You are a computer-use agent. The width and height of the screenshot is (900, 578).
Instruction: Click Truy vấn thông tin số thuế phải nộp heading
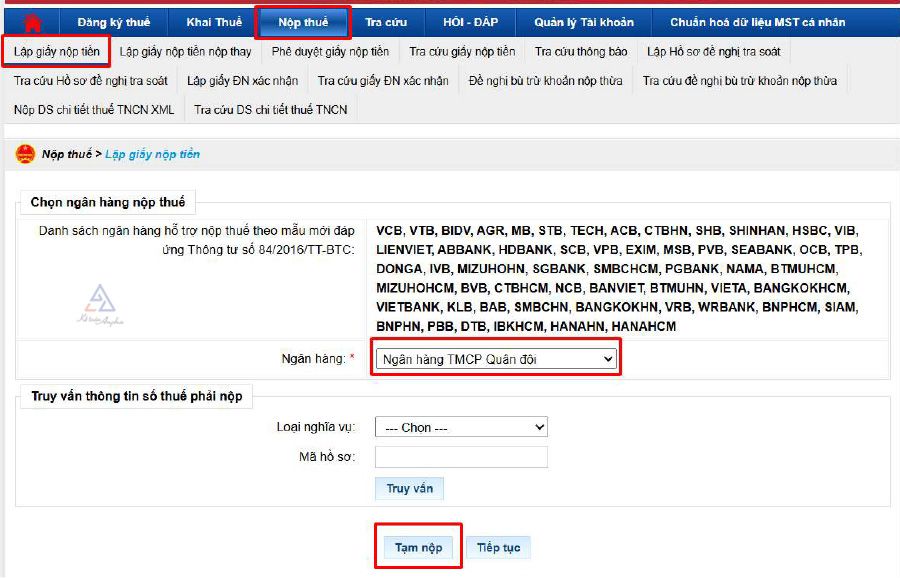point(137,396)
